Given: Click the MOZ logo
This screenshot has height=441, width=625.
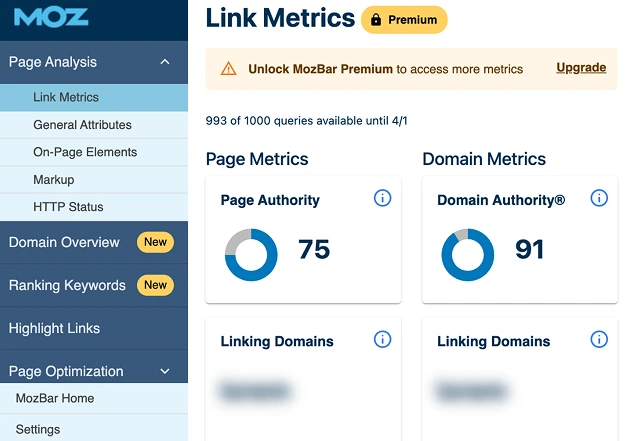Looking at the screenshot, I should (51, 18).
